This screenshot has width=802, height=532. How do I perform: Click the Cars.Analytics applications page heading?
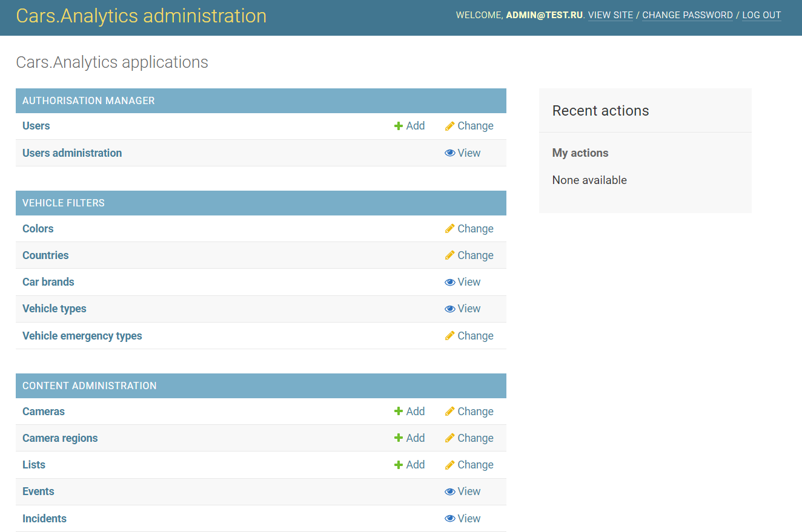pyautogui.click(x=112, y=62)
